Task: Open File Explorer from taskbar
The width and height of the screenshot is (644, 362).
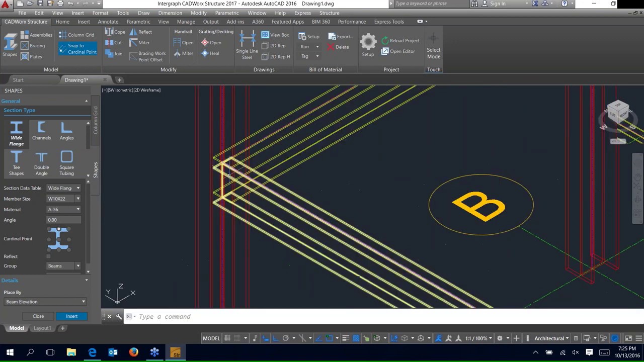Action: [x=71, y=352]
